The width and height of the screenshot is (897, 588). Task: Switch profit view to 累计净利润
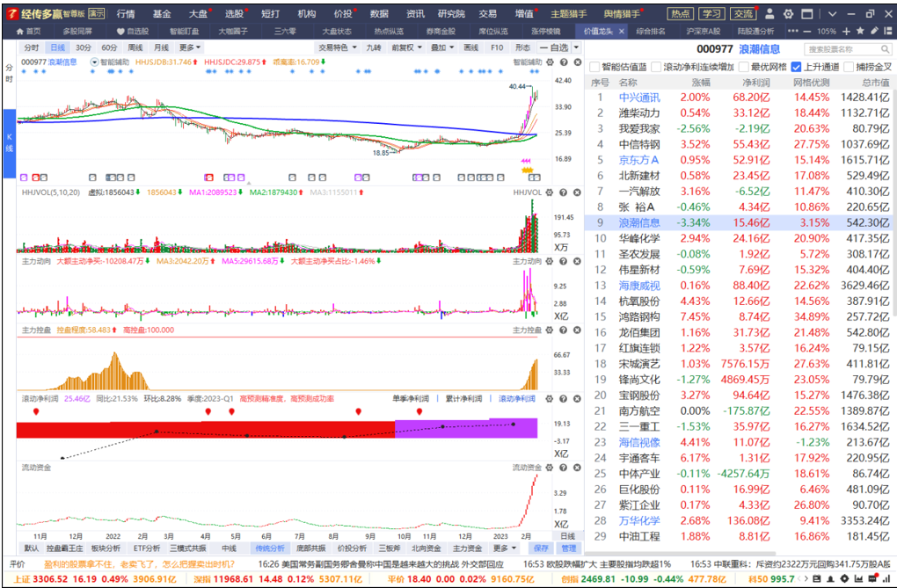point(464,399)
